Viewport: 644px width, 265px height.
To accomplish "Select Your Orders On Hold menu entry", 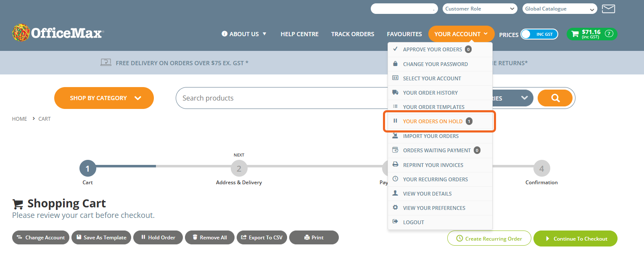I will pyautogui.click(x=433, y=121).
